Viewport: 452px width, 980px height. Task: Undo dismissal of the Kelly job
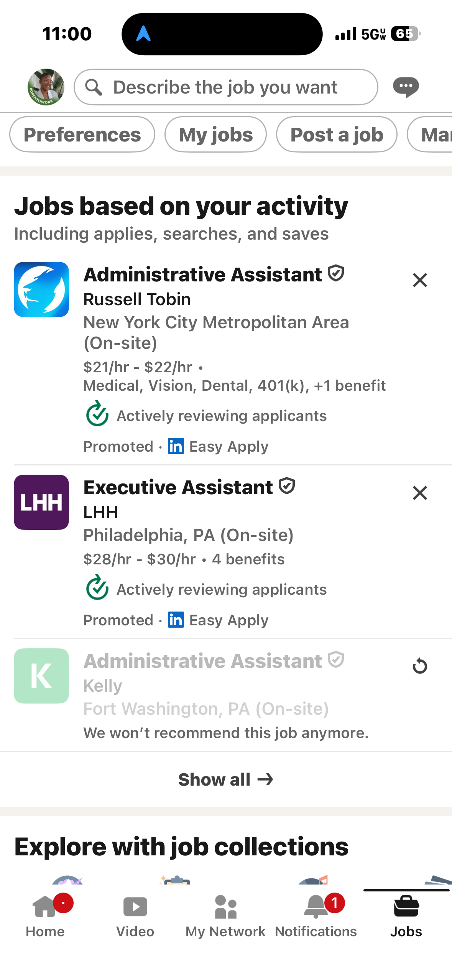point(420,666)
